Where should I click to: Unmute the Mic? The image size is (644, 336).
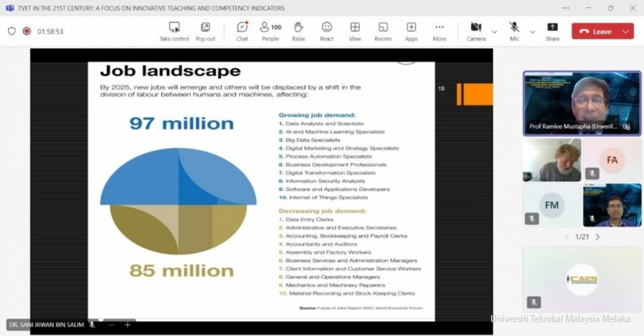tap(514, 31)
